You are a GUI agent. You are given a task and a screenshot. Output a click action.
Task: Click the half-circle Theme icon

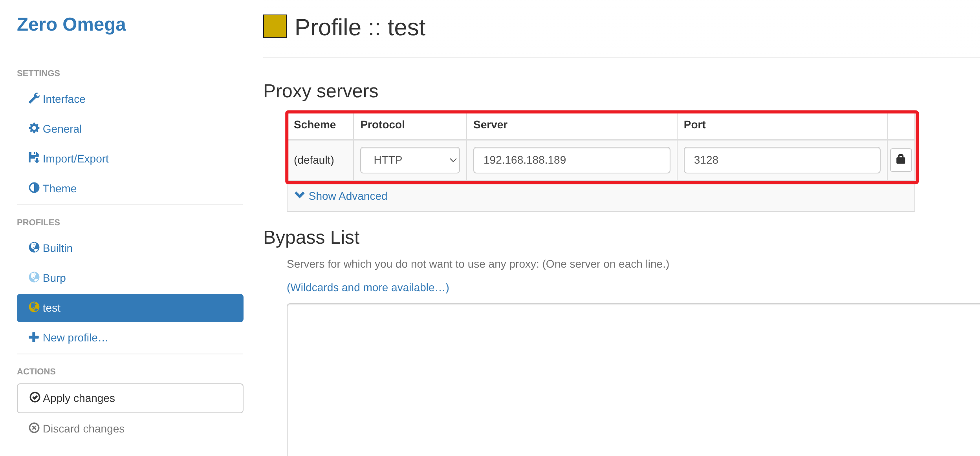[34, 188]
